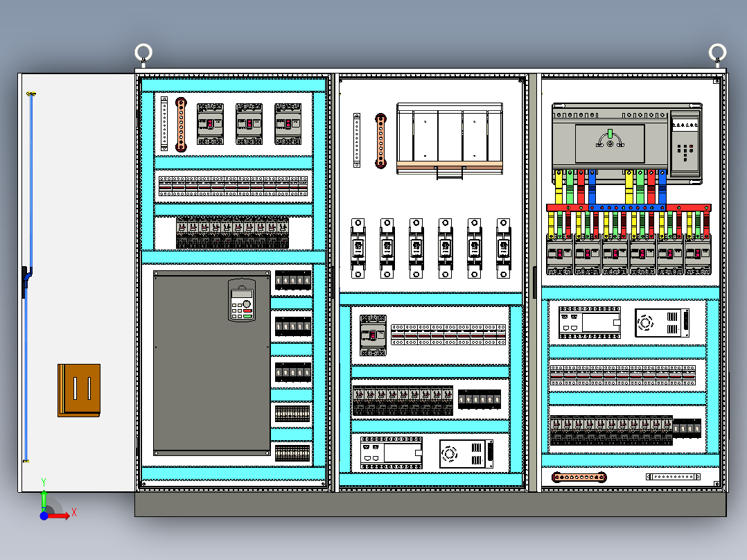The image size is (747, 560).
Task: Pick the rightmost fuse holder in the middle cabinet
Action: coord(504,248)
